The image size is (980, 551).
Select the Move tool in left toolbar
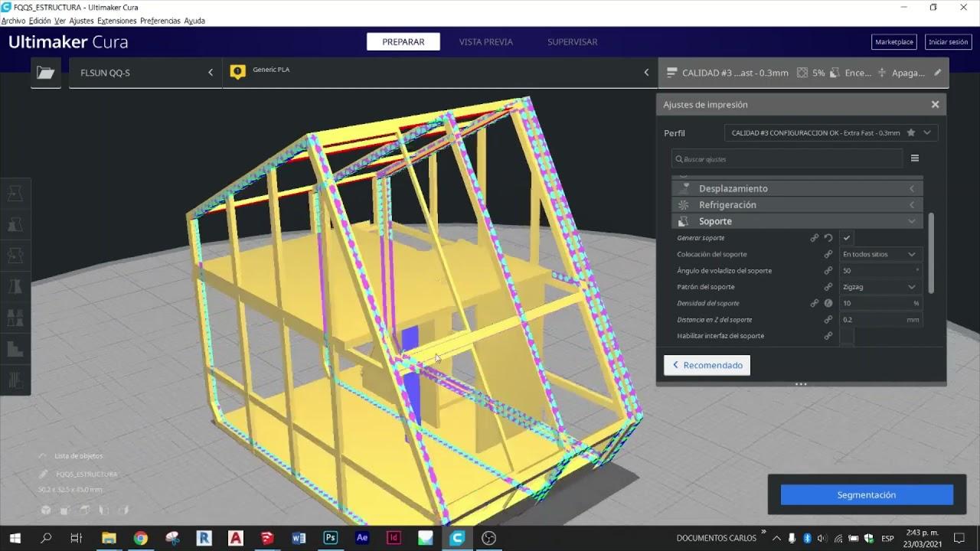point(15,194)
